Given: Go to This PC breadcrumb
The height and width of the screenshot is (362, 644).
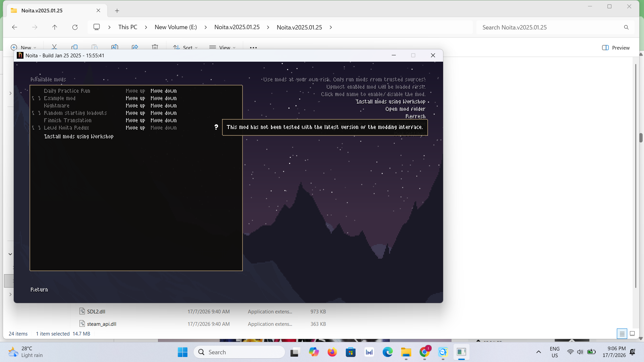Looking at the screenshot, I should pos(128,27).
